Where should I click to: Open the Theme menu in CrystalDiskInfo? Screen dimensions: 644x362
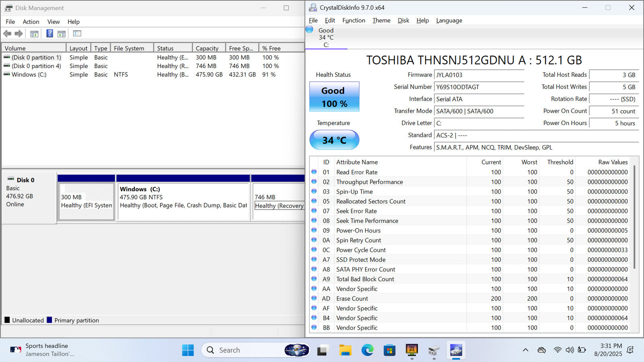[x=381, y=21]
